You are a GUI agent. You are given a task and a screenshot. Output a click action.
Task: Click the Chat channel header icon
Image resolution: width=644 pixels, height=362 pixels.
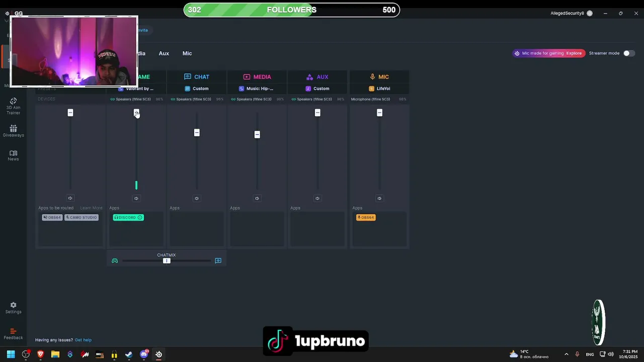[188, 77]
